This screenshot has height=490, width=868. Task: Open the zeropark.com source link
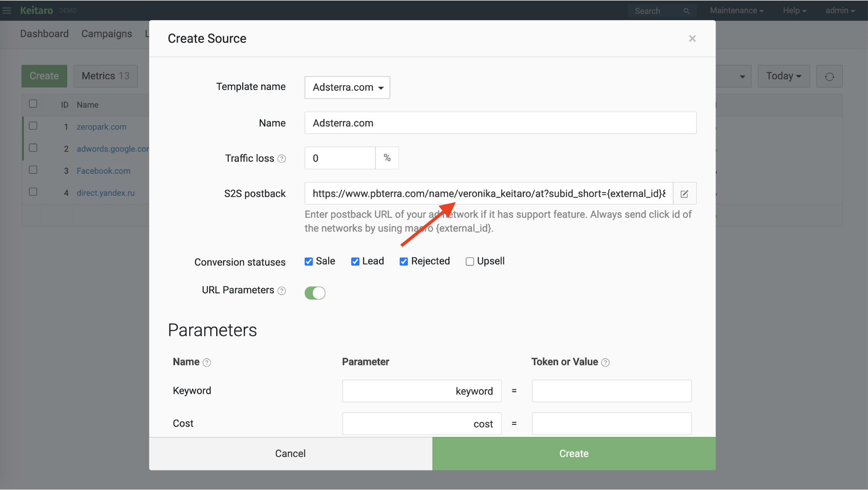102,127
